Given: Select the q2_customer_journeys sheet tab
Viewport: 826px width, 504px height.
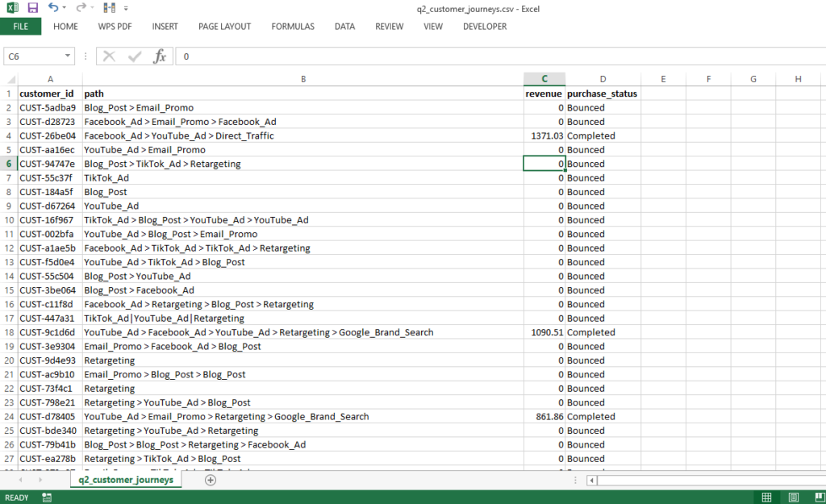Looking at the screenshot, I should coord(126,480).
